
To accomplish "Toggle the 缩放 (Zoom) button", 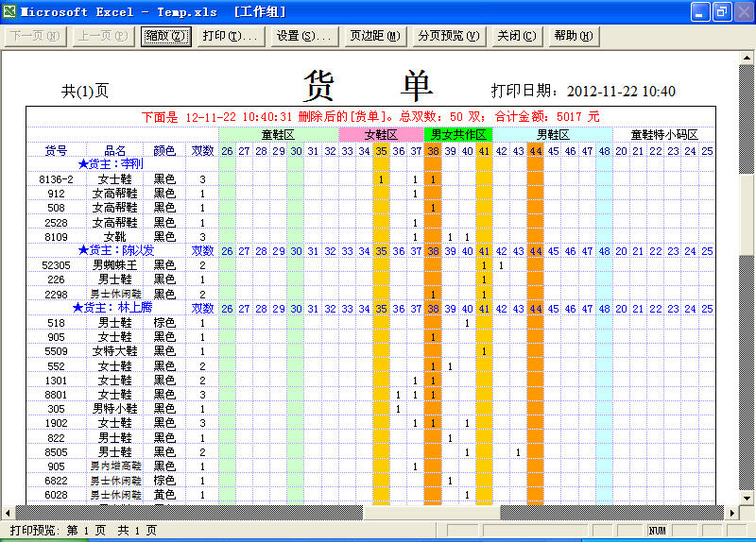I will [166, 36].
